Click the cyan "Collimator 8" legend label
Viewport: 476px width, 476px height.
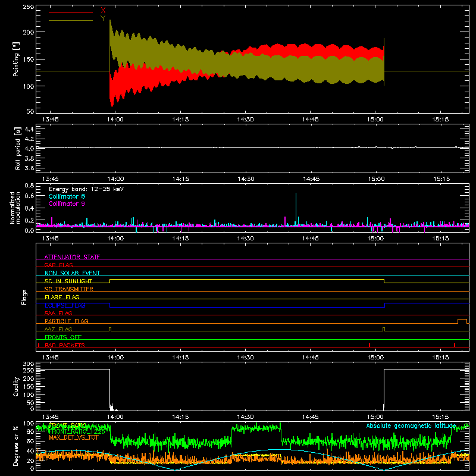point(67,196)
